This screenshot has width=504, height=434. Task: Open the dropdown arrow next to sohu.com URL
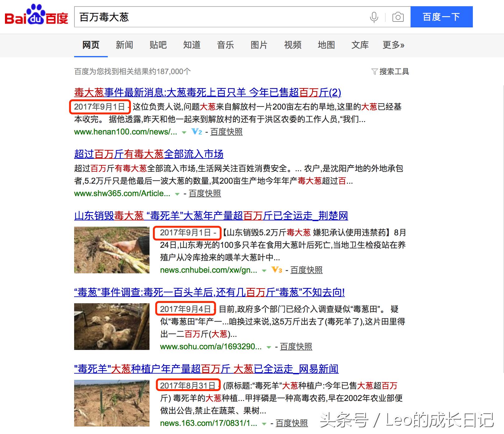(269, 347)
